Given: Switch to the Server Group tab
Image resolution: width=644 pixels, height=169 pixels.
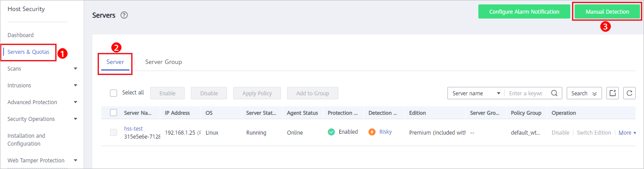Looking at the screenshot, I should coord(163,62).
